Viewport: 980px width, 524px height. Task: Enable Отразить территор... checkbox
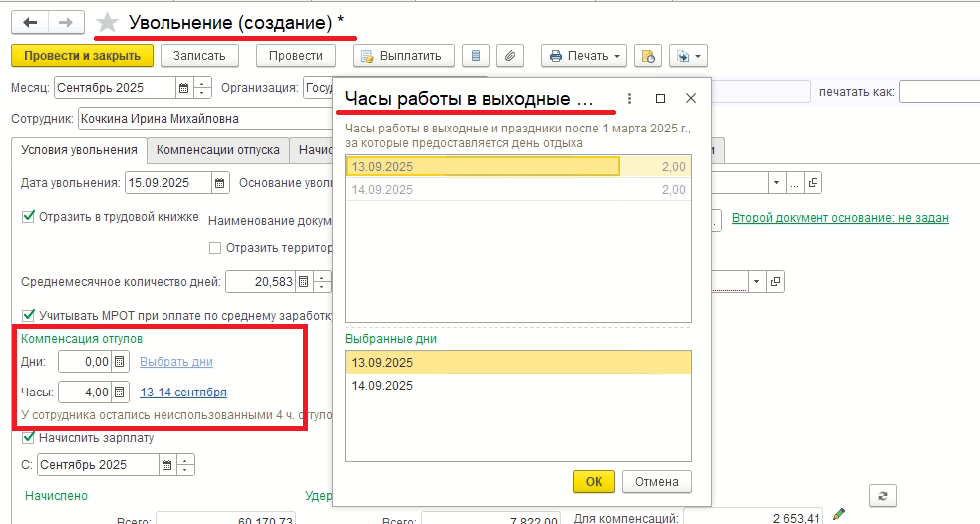point(215,248)
